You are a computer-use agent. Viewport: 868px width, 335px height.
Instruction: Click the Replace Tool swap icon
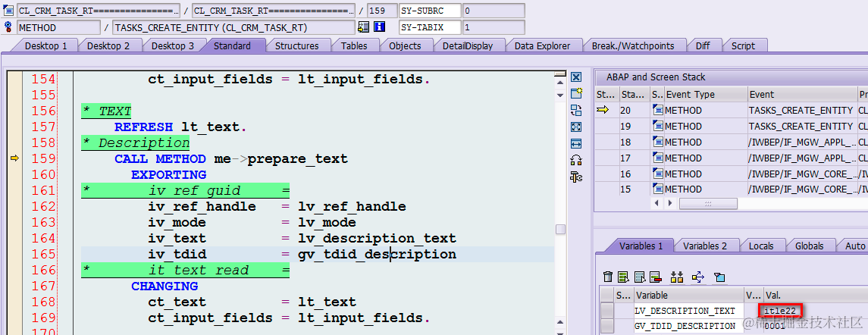[576, 110]
